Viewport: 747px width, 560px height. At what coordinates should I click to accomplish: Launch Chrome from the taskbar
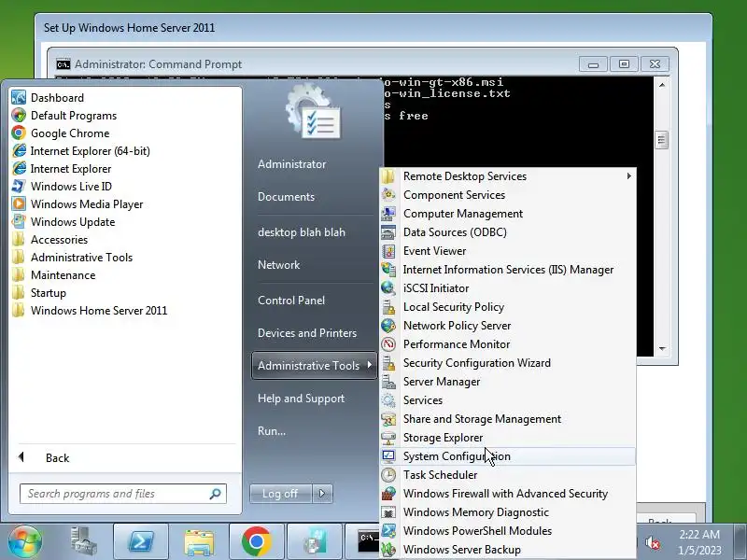coord(257,542)
